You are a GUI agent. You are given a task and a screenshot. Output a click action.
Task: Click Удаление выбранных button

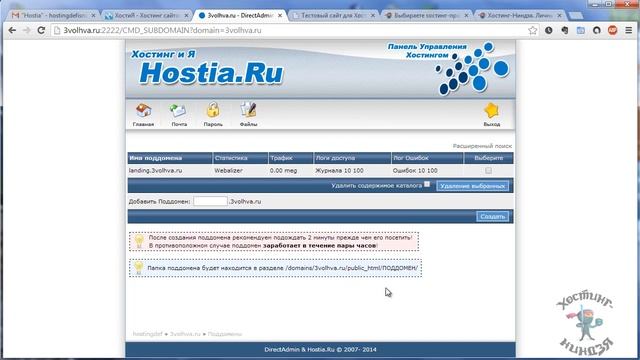pyautogui.click(x=473, y=186)
